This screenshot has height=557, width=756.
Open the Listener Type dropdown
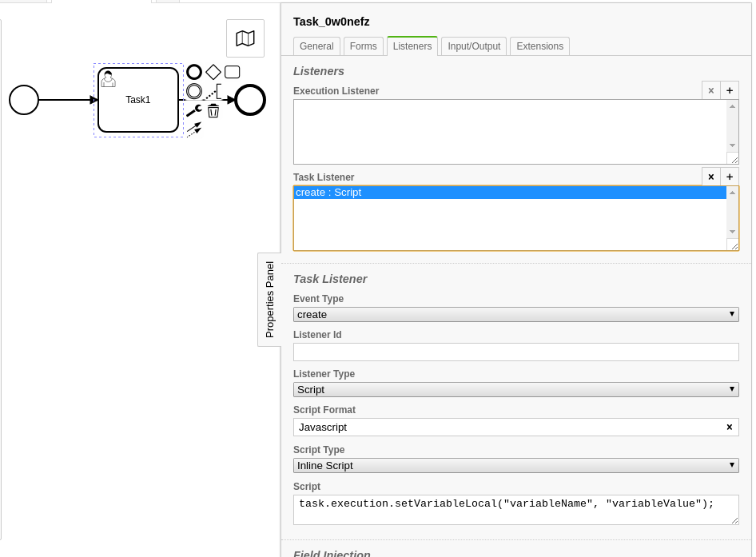(515, 389)
